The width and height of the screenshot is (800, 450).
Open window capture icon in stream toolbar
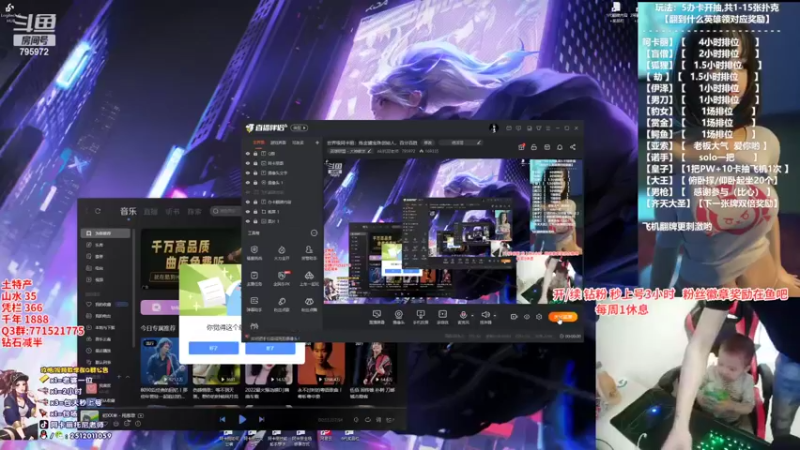(377, 317)
